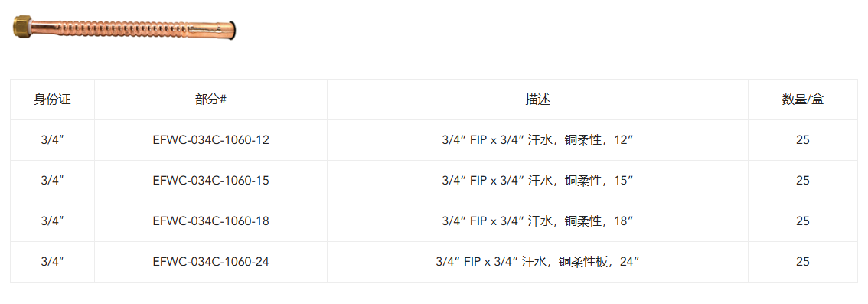The image size is (868, 304).
Task: Select part number EFWC-034C-1060-12
Action: [x=211, y=140]
